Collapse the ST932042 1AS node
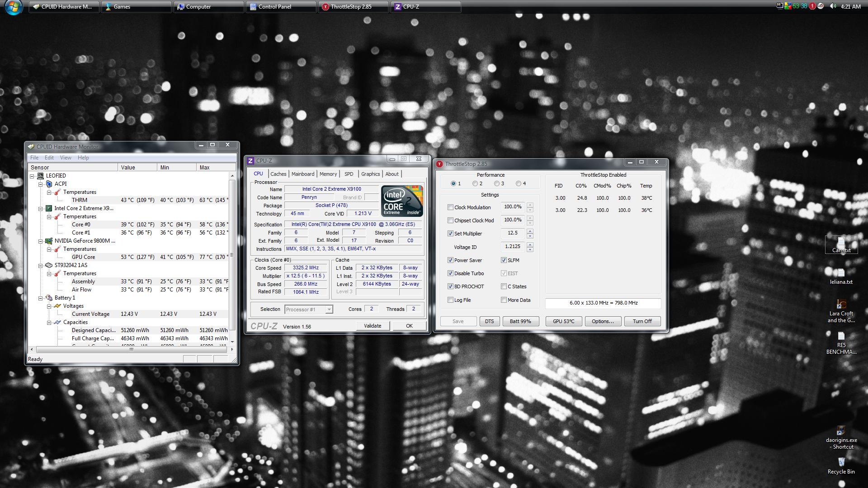This screenshot has height=488, width=868. 41,266
